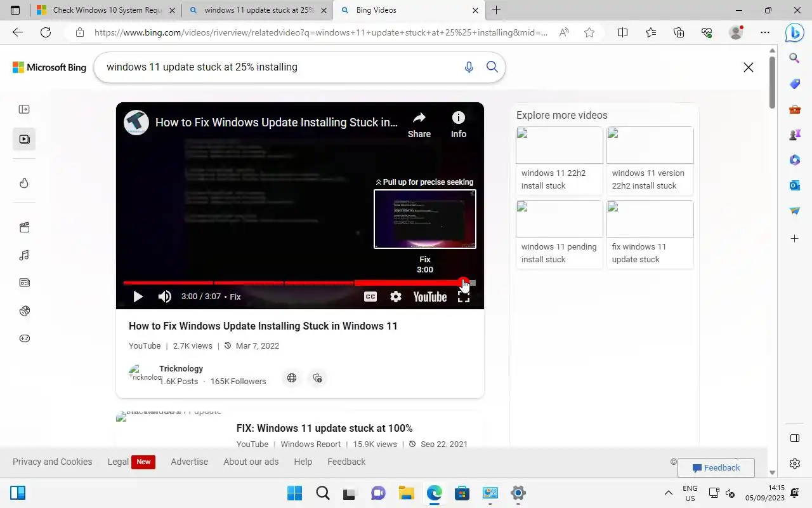Open Windows Start menu

[x=295, y=493]
